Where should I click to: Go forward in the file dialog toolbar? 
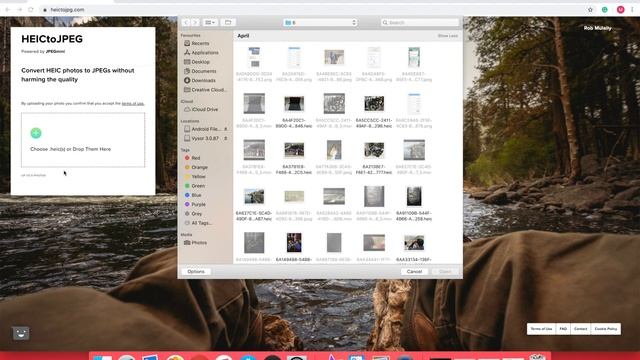(195, 22)
